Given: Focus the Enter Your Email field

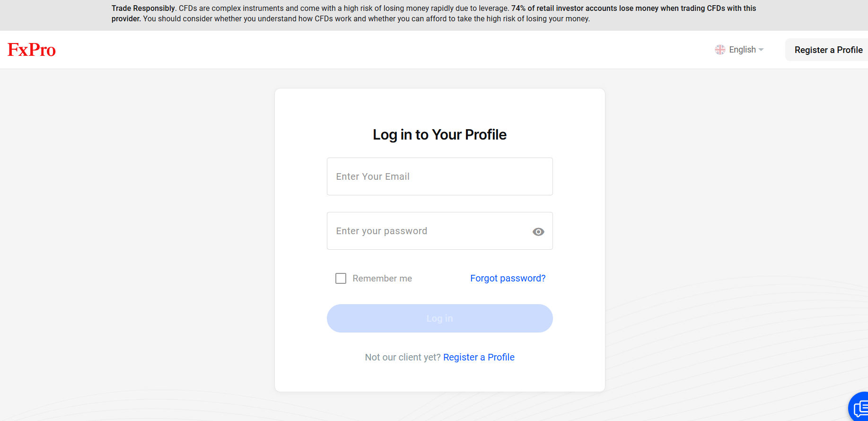Looking at the screenshot, I should (x=439, y=176).
